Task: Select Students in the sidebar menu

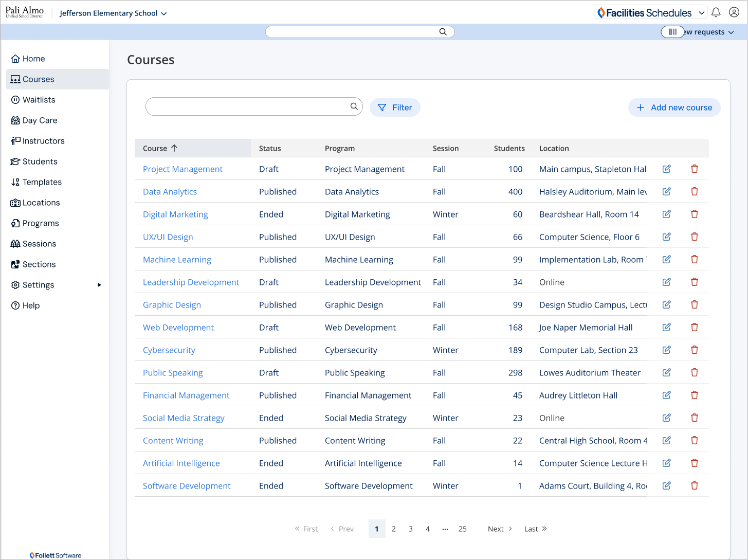Action: 40,161
